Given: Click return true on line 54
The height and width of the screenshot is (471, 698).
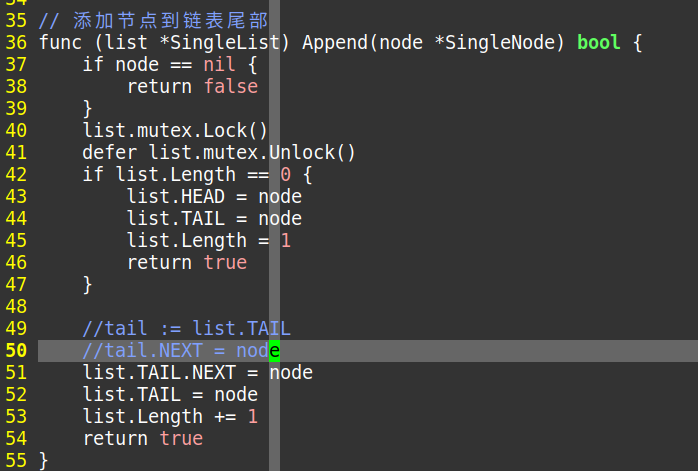Looking at the screenshot, I should point(143,439).
